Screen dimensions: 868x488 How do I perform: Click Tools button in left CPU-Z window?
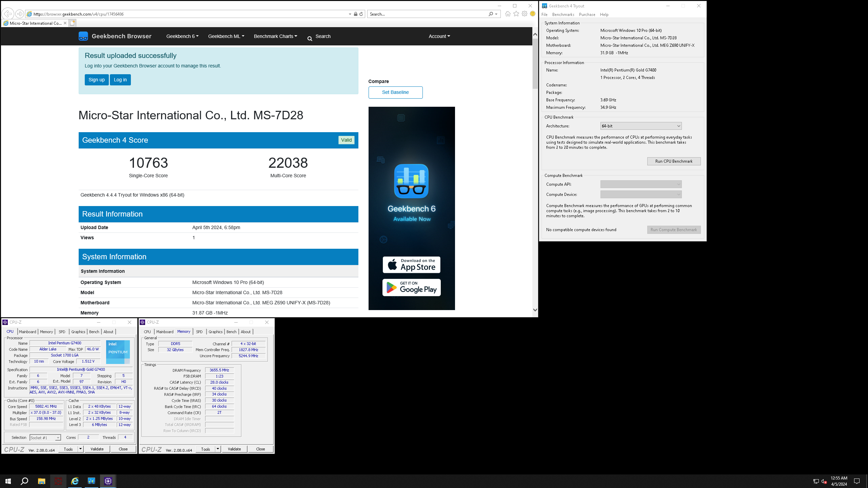[68, 449]
